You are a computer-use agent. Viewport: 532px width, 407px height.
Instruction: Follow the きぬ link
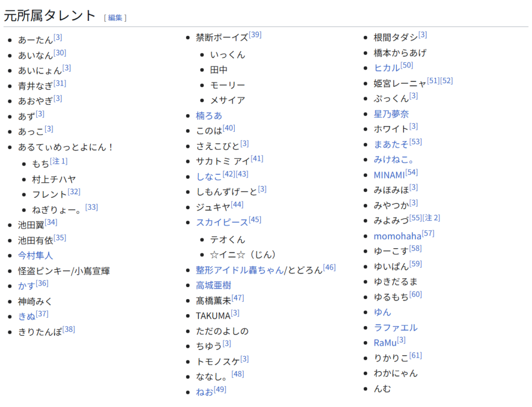pyautogui.click(x=26, y=317)
